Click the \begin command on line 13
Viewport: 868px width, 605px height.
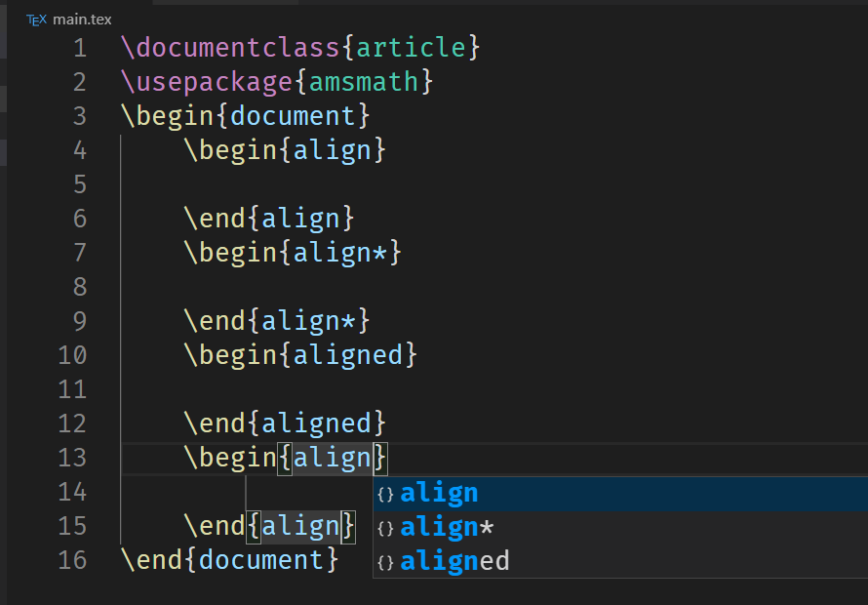tap(230, 459)
